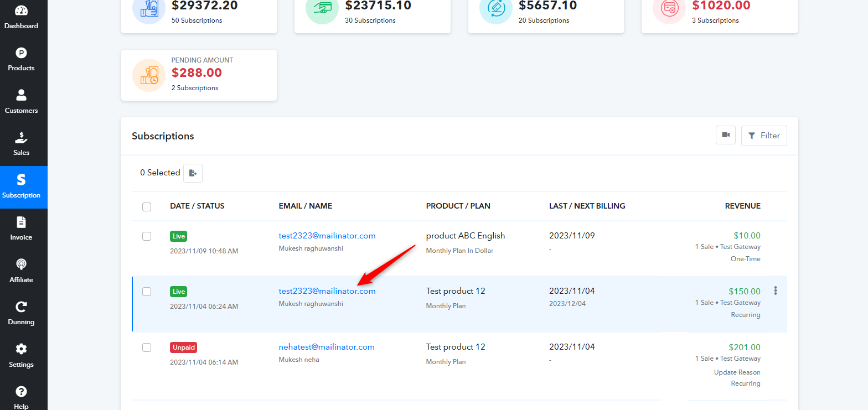Check the Unpaid subscription row checkbox
The image size is (868, 410).
[x=147, y=347]
